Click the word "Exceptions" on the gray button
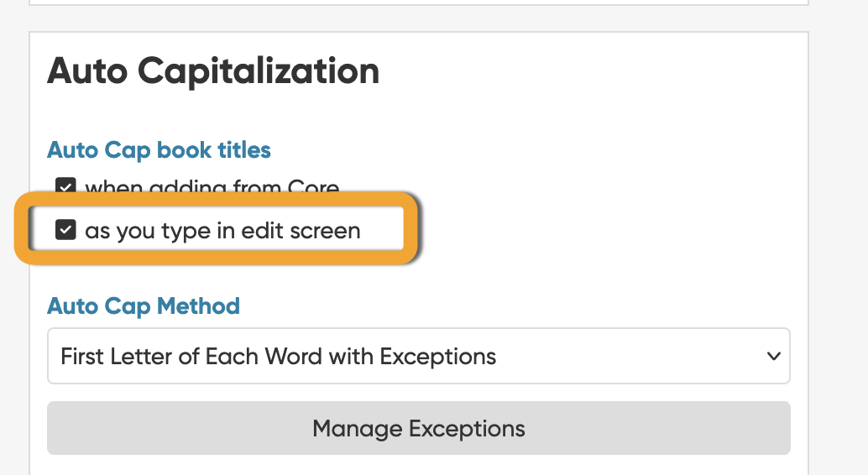 point(467,428)
